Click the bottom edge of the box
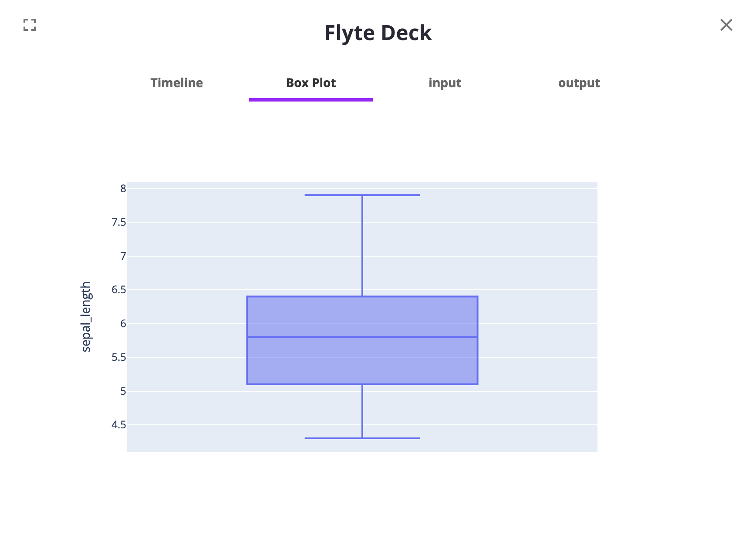The width and height of the screenshot is (756, 549). click(x=305, y=384)
